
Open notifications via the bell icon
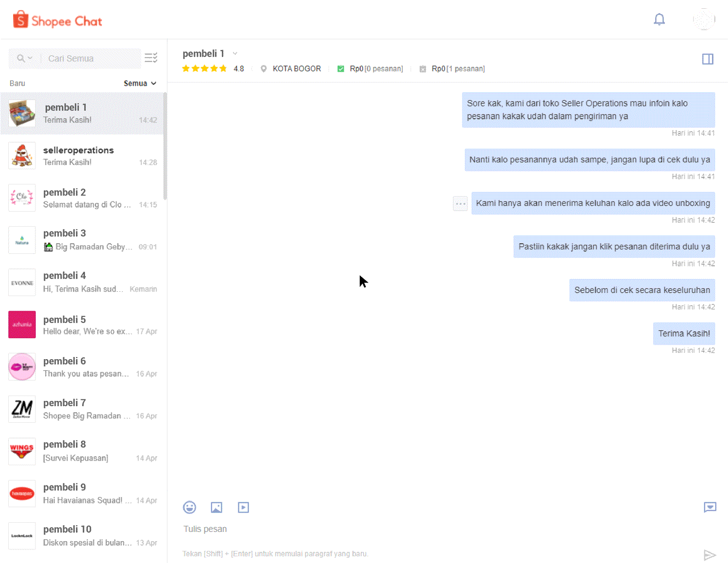point(659,19)
